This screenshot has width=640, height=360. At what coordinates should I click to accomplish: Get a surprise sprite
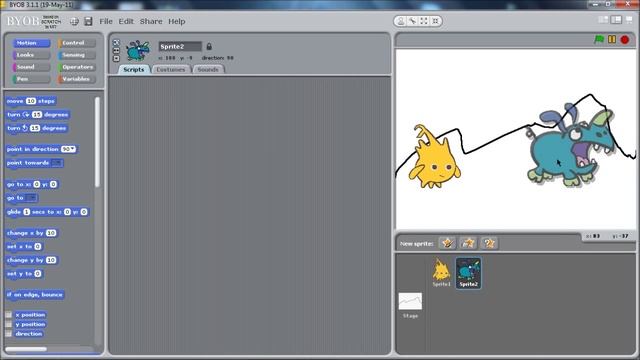(x=489, y=243)
